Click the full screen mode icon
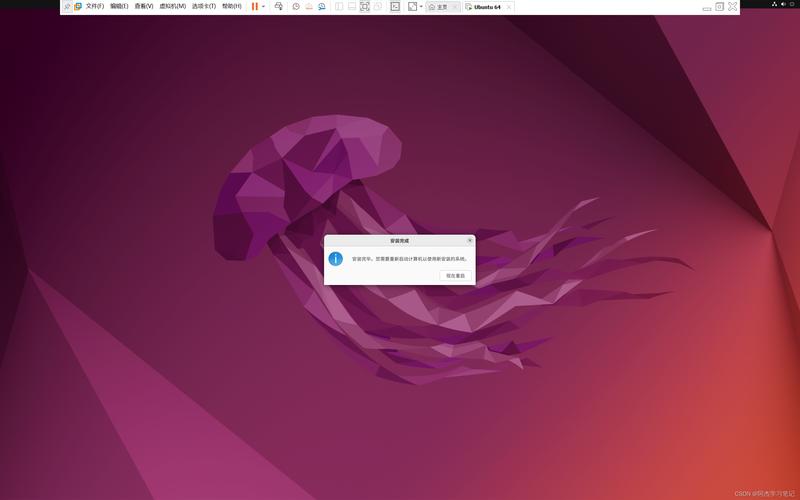This screenshot has height=500, width=800. tap(365, 7)
